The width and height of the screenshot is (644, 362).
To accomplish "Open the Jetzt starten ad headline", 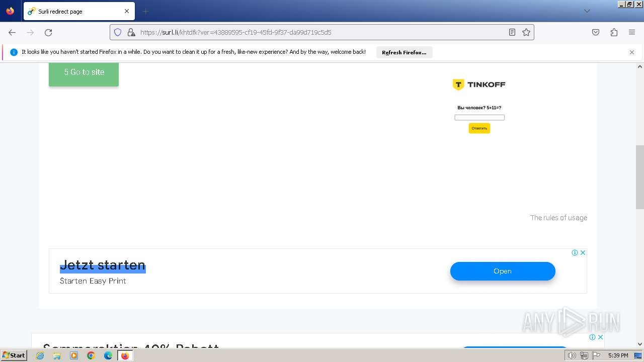I will pos(103,265).
